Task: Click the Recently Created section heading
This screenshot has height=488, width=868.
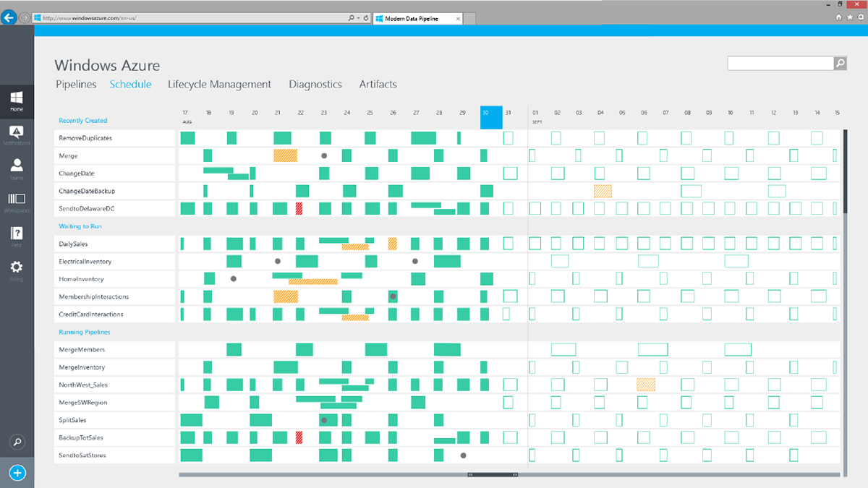Action: (x=82, y=121)
